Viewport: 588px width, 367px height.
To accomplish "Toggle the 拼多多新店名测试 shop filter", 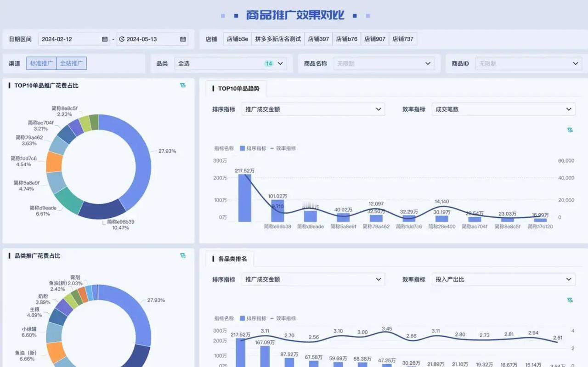I will [x=278, y=39].
